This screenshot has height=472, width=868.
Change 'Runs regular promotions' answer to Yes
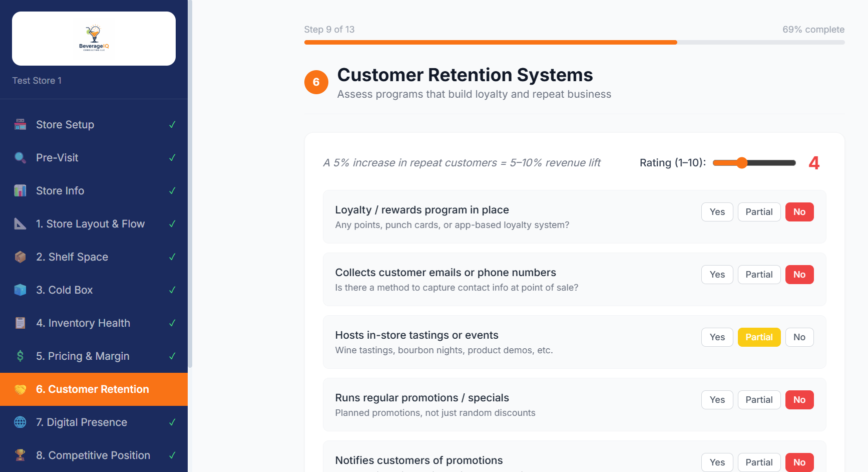pos(717,399)
